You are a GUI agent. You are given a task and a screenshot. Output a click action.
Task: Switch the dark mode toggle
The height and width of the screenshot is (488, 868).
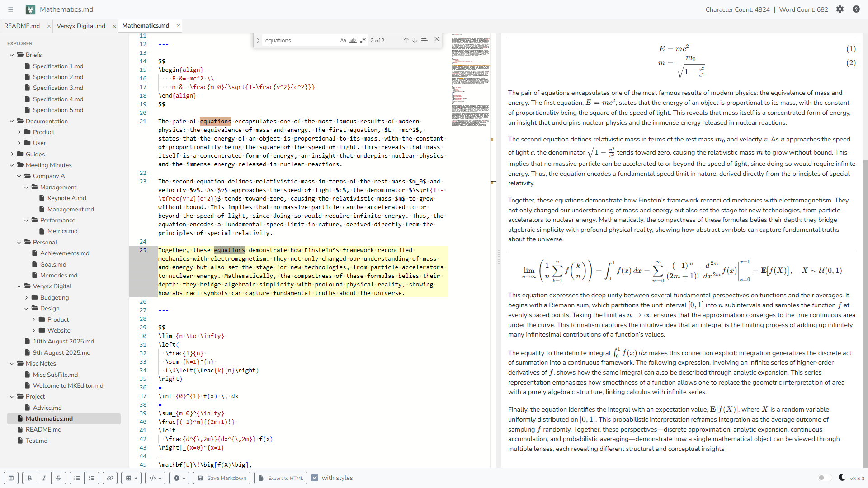tap(825, 478)
